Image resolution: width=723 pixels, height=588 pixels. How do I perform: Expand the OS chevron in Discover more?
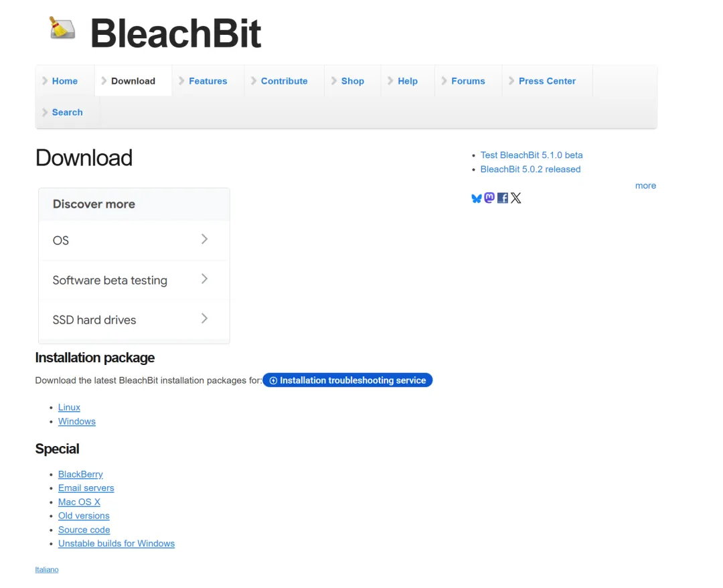(204, 239)
